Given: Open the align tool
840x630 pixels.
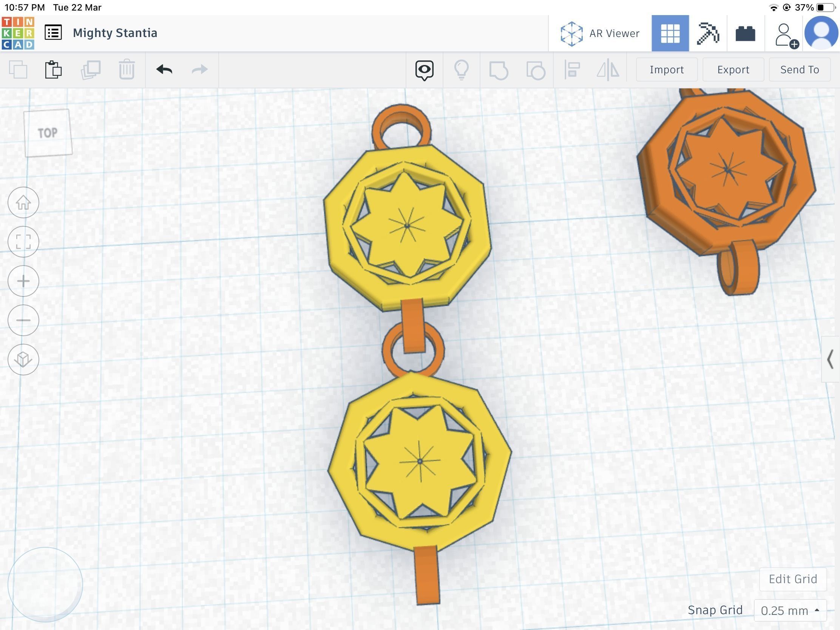Looking at the screenshot, I should point(571,69).
